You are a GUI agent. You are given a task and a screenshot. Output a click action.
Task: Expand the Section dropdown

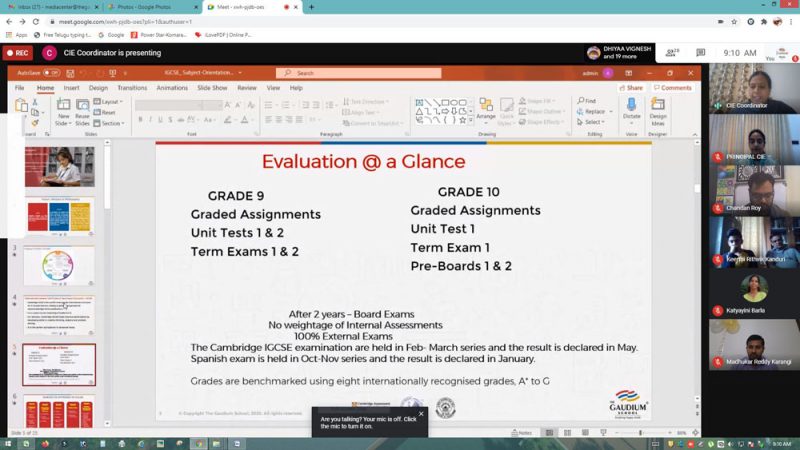[x=109, y=123]
